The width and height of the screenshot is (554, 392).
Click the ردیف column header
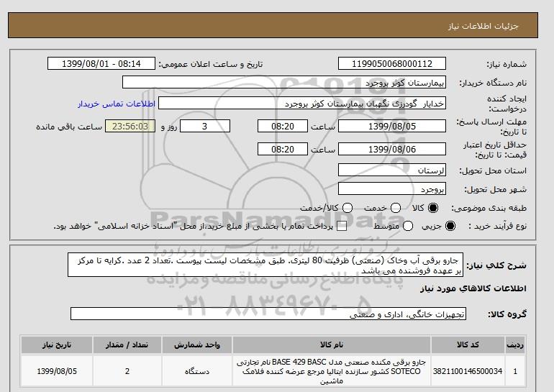point(515,345)
